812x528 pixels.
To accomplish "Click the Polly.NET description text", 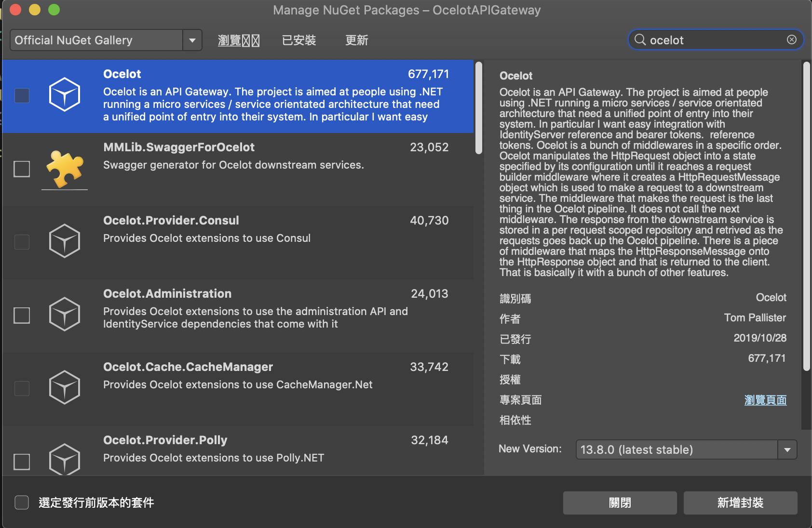I will [214, 458].
